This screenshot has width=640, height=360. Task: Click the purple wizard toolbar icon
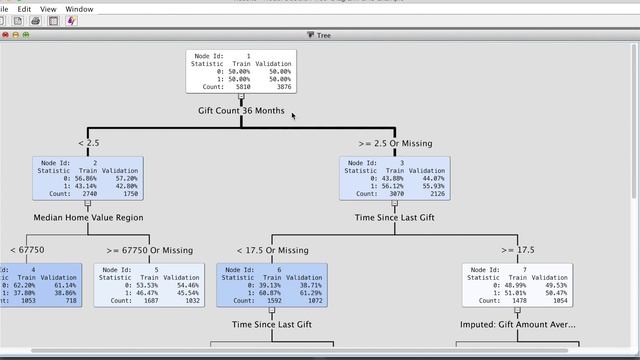coord(71,21)
